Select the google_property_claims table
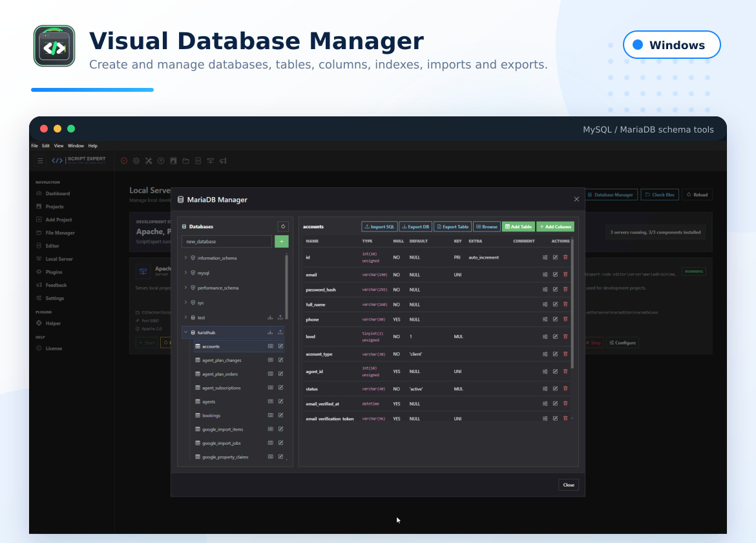756x543 pixels. coord(225,456)
